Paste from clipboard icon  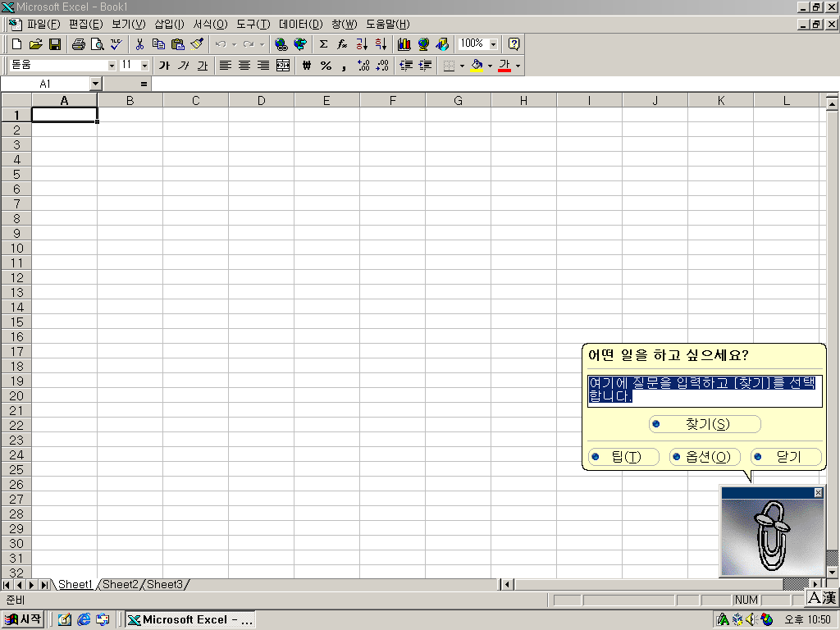177,44
